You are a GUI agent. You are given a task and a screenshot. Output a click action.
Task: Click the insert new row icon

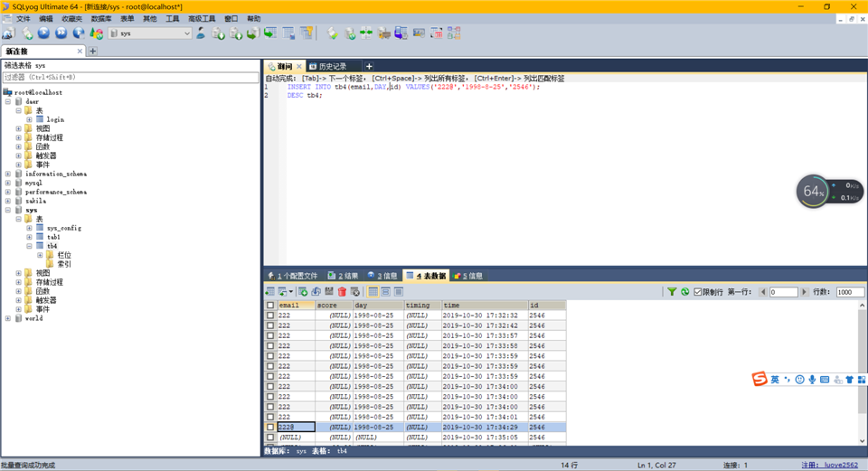(x=303, y=292)
